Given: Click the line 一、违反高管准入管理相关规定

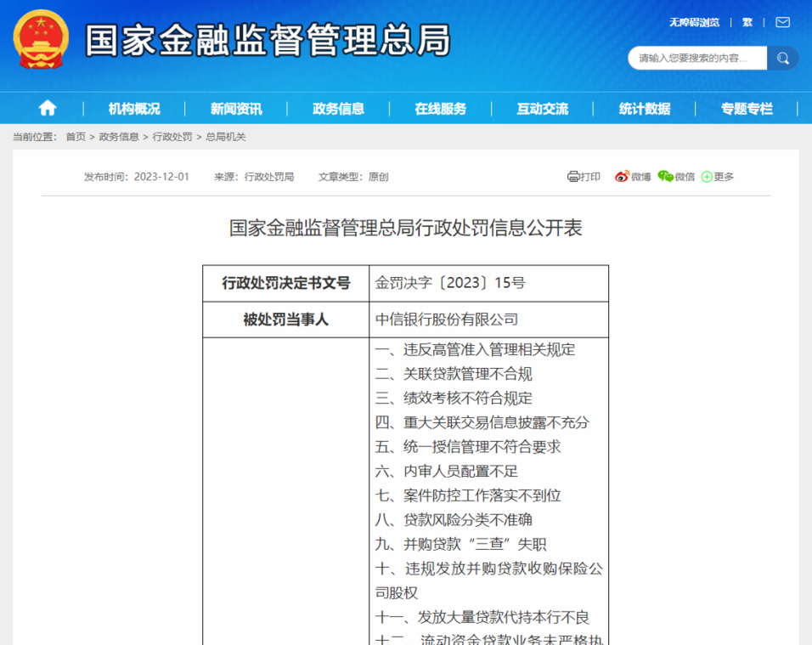Looking at the screenshot, I should click(x=475, y=350).
